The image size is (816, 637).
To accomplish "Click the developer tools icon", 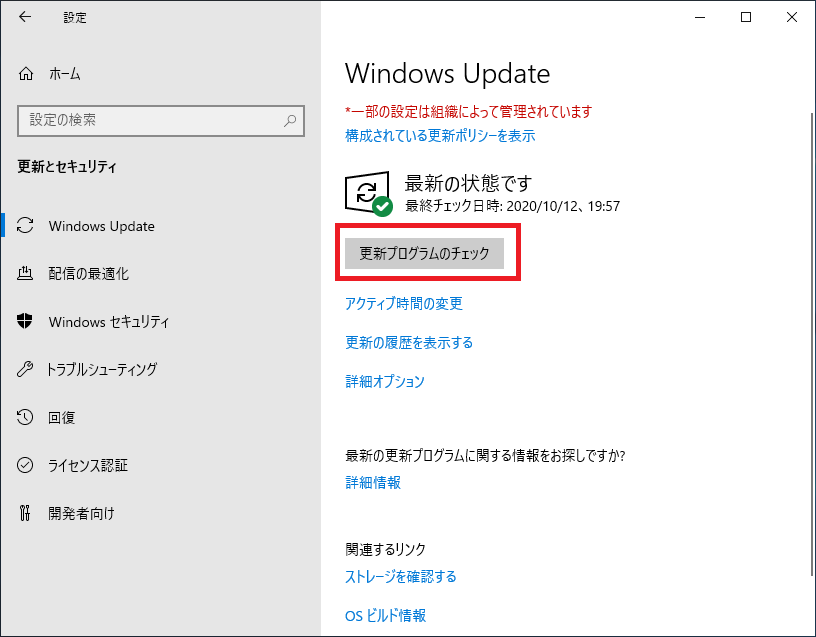I will pos(24,513).
